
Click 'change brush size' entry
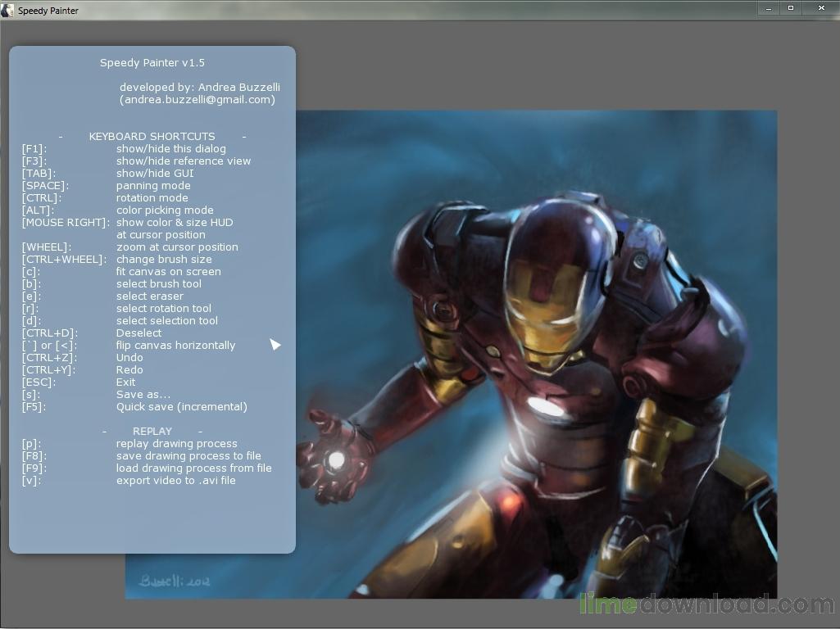click(164, 260)
